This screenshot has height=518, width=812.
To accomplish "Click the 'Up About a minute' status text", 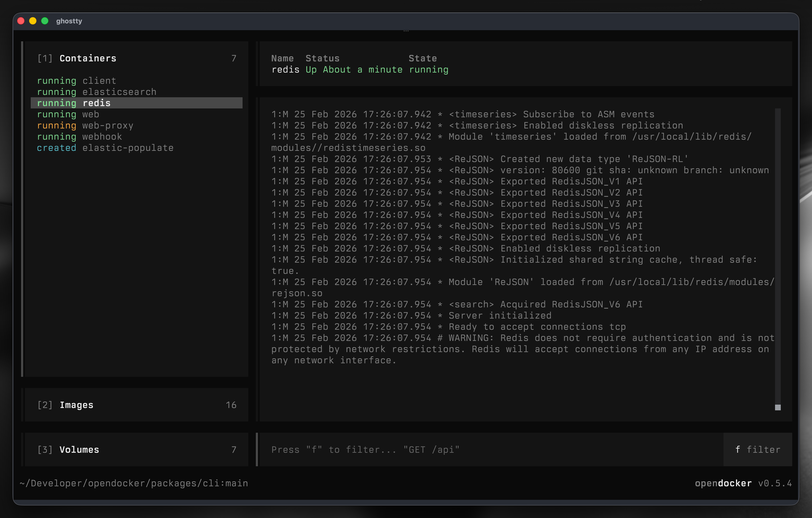I will point(354,70).
